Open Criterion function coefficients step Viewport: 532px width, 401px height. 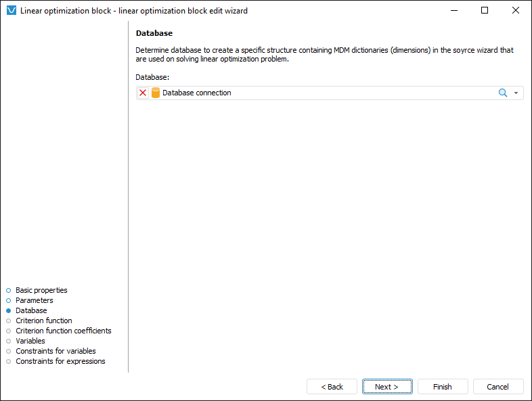pyautogui.click(x=63, y=331)
